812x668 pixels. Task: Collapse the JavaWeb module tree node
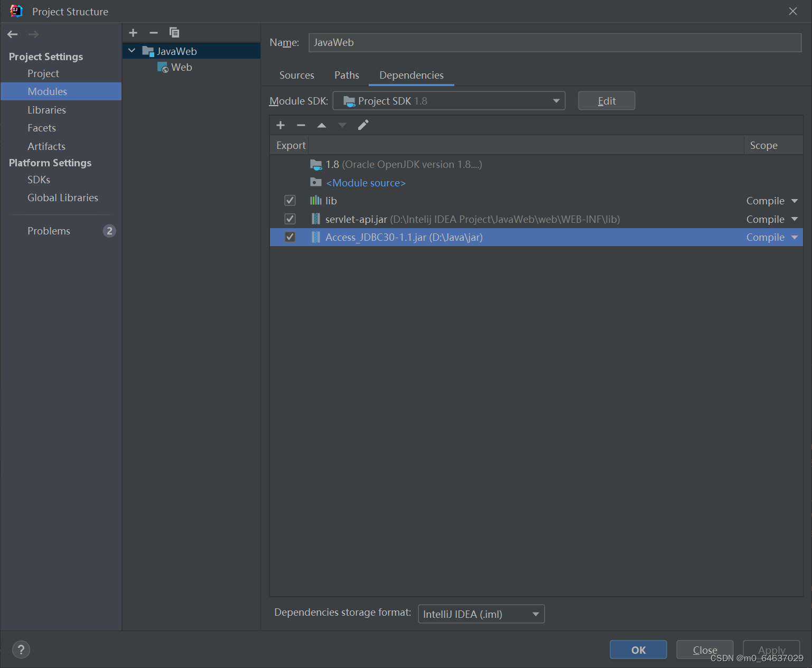[x=132, y=51]
